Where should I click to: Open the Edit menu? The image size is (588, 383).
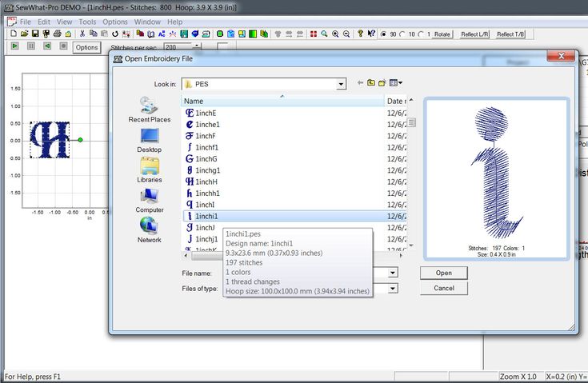pyautogui.click(x=44, y=22)
